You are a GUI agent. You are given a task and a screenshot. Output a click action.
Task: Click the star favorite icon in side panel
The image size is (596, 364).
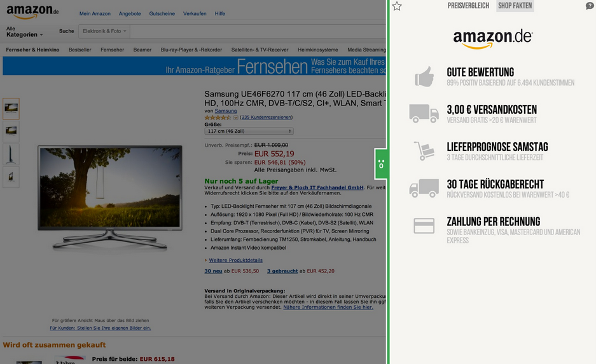[397, 6]
